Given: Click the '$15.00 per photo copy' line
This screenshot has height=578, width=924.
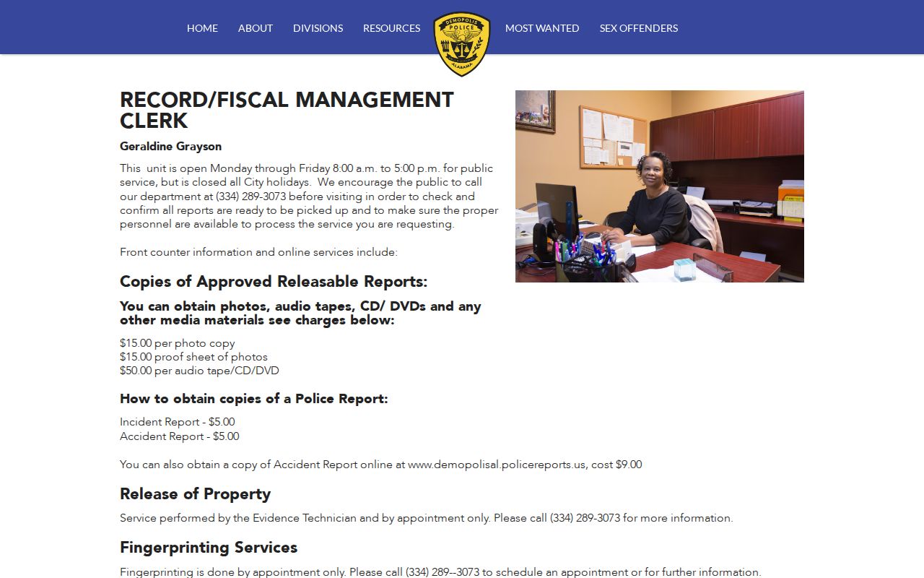Looking at the screenshot, I should (177, 343).
